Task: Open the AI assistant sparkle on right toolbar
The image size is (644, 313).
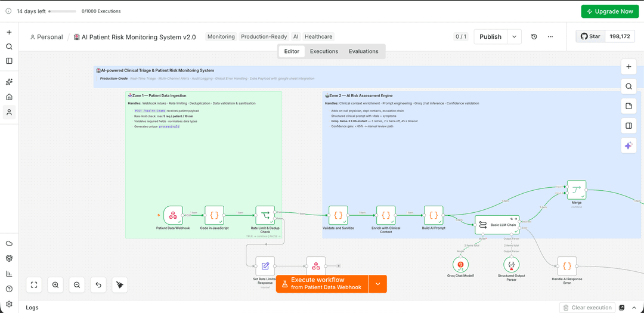Action: coord(628,145)
